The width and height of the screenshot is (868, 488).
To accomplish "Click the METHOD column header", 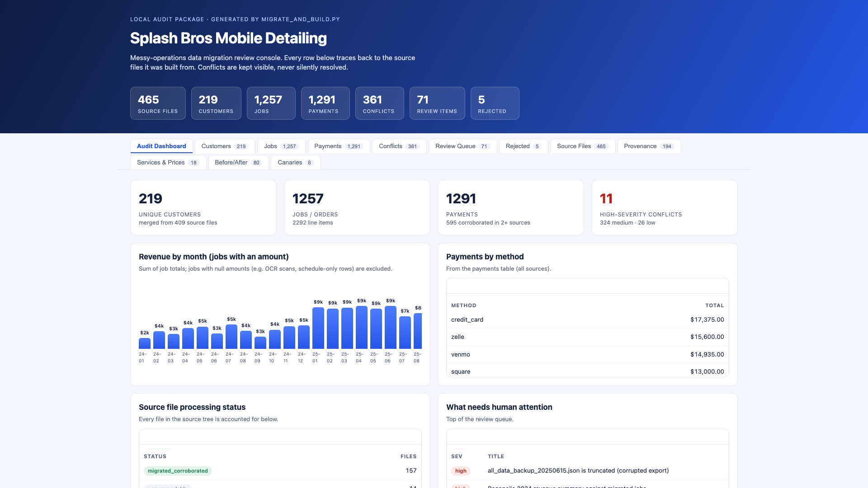I will 463,305.
